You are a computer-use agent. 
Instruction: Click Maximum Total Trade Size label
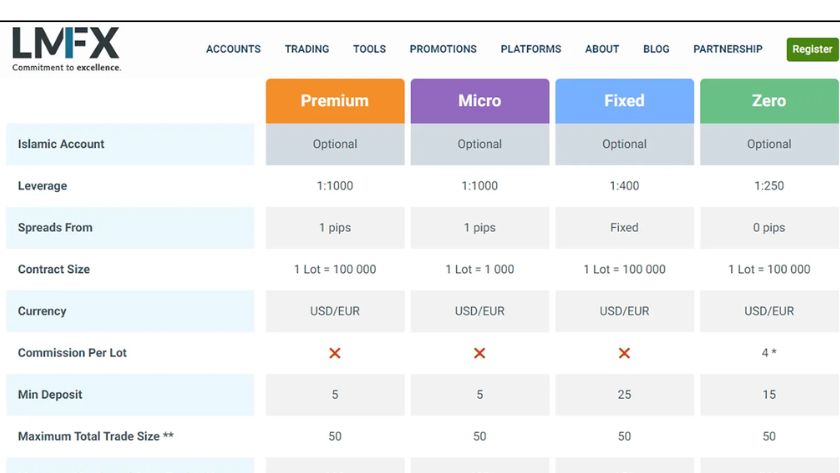pyautogui.click(x=96, y=437)
